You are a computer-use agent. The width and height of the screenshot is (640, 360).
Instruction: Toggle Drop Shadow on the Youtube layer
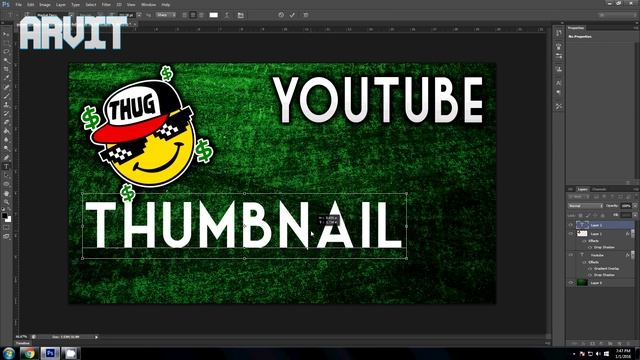point(590,275)
